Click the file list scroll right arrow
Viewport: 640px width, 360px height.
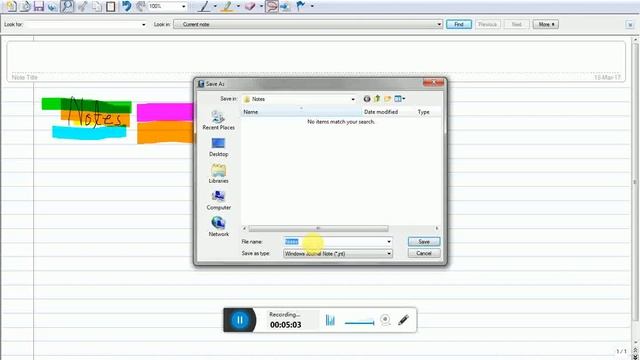tap(436, 228)
